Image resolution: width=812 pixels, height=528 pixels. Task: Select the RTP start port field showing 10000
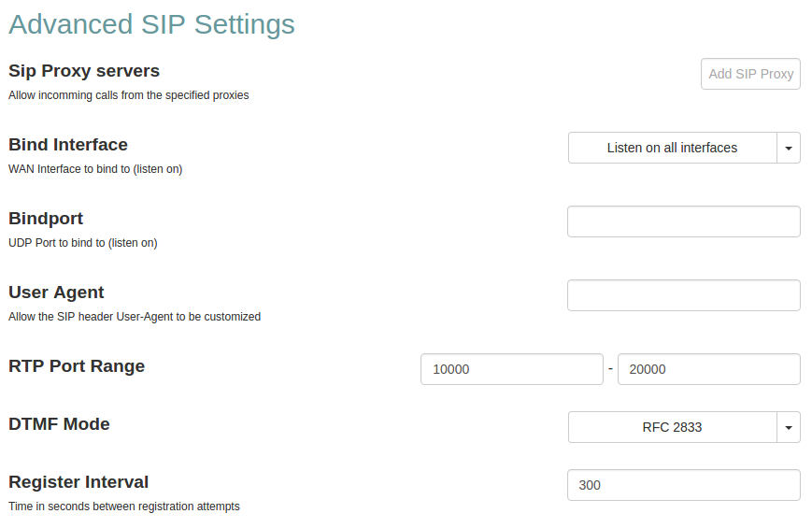[511, 369]
